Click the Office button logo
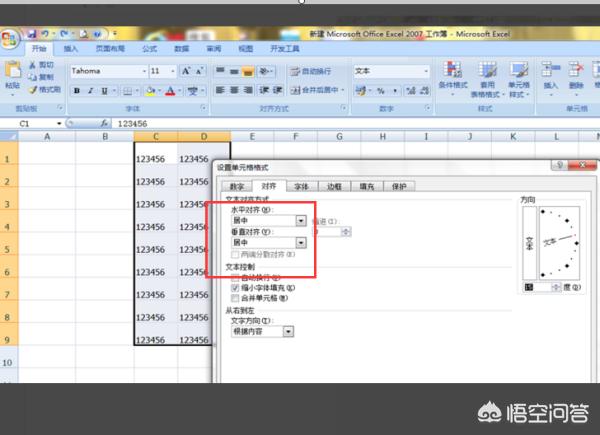Image resolution: width=600 pixels, height=435 pixels. click(x=10, y=40)
